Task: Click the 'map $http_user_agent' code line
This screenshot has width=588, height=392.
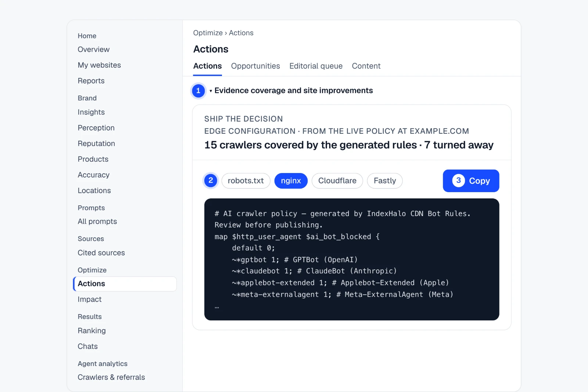Action: 297,237
